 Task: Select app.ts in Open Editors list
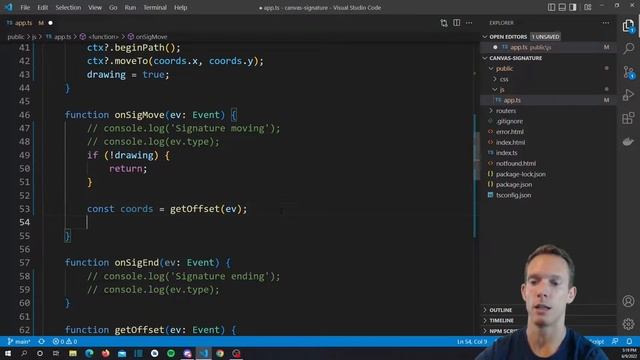tap(549, 47)
